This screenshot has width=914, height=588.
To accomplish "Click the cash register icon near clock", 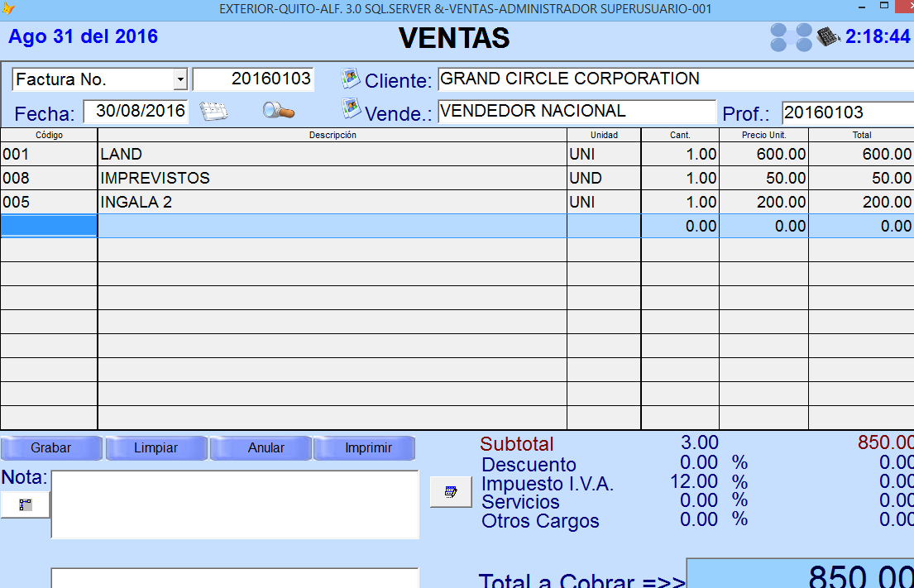I will (x=828, y=36).
